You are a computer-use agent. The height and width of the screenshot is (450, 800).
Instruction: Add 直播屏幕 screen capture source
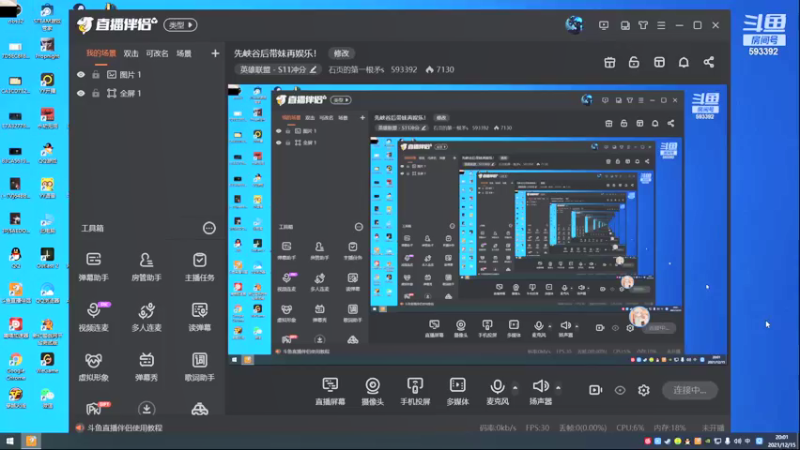[330, 391]
